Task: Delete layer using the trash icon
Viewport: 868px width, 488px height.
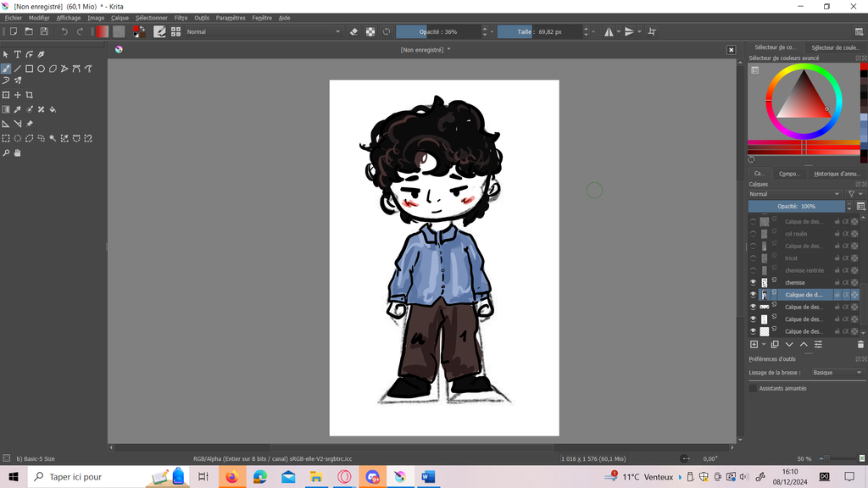Action: (860, 345)
